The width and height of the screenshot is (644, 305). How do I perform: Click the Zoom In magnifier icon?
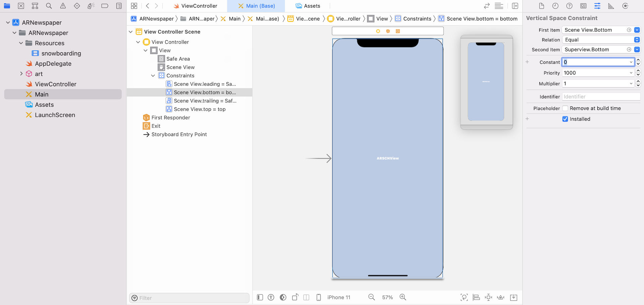(x=403, y=297)
